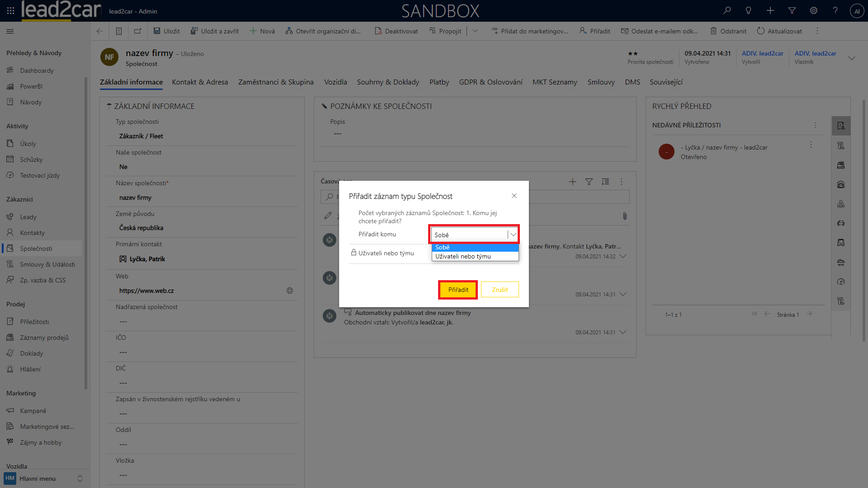Viewport: 868px width, 488px height.
Task: Click the search magnifier icon in header
Action: click(727, 10)
